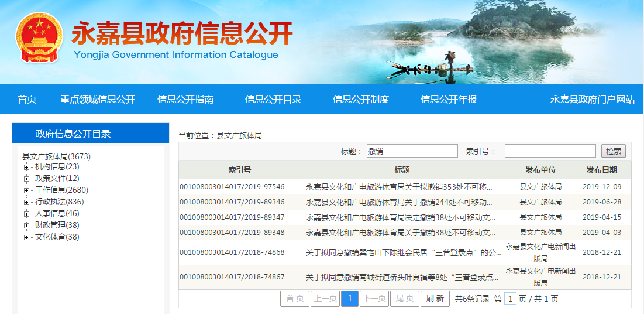This screenshot has width=644, height=314.
Task: Click the 标题 search input field
Action: pyautogui.click(x=412, y=151)
